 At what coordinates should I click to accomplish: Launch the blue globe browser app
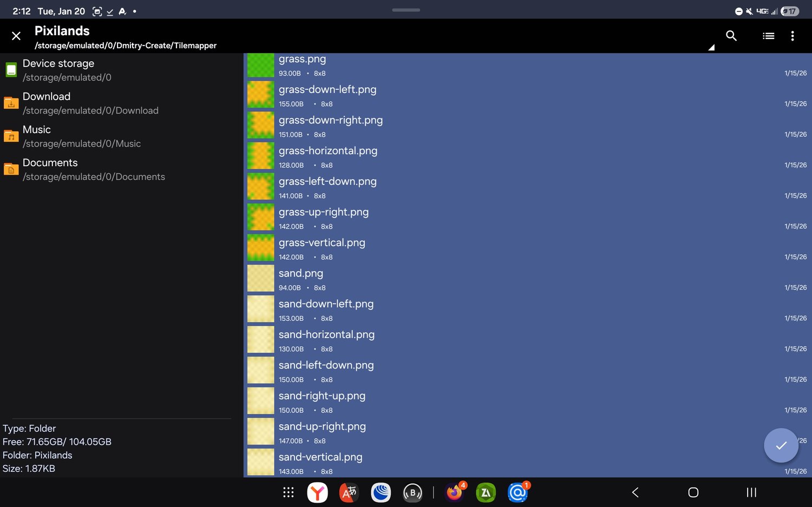point(381,492)
